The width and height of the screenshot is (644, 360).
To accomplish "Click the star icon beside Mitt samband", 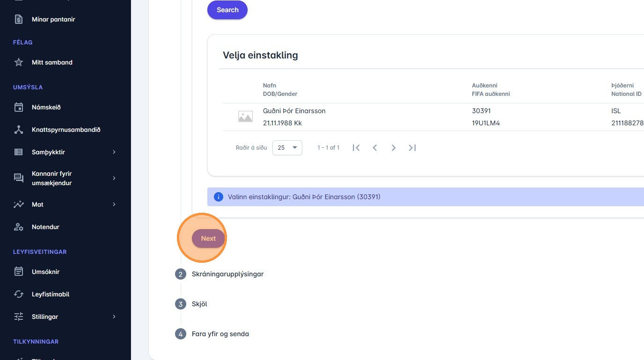I will pos(19,62).
